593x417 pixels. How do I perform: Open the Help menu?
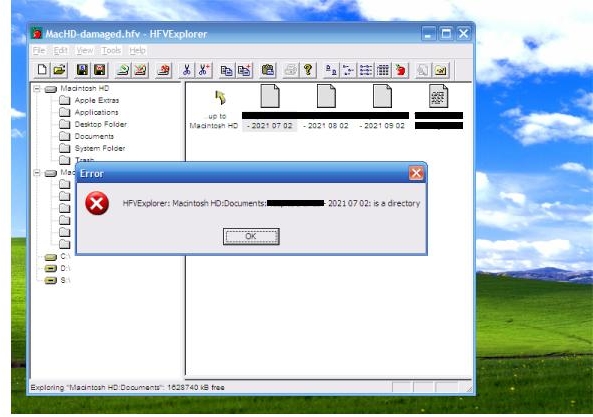[137, 50]
